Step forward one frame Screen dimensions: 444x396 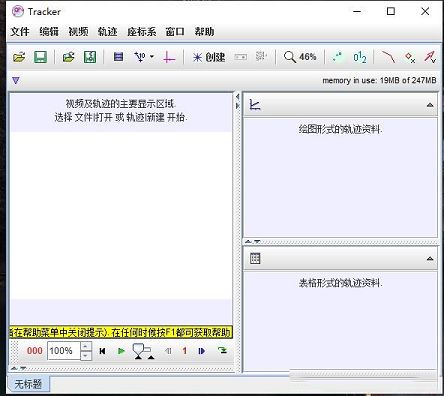pos(202,351)
